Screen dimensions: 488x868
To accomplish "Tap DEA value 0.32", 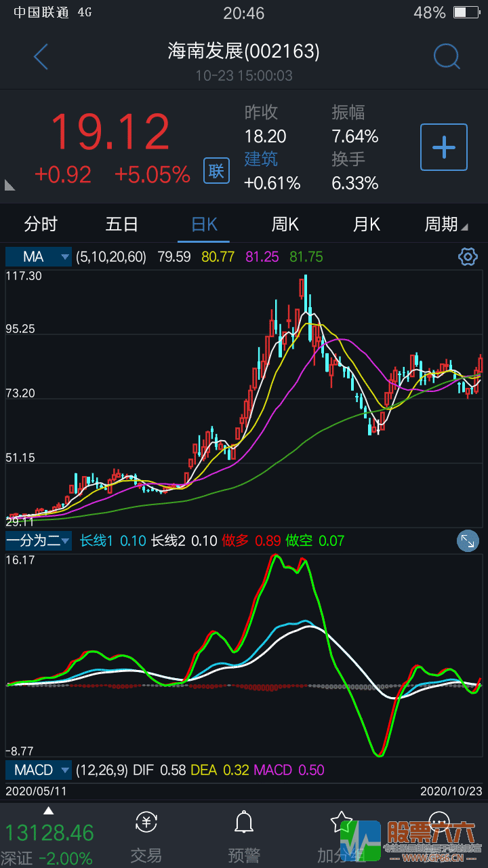I will [x=236, y=770].
